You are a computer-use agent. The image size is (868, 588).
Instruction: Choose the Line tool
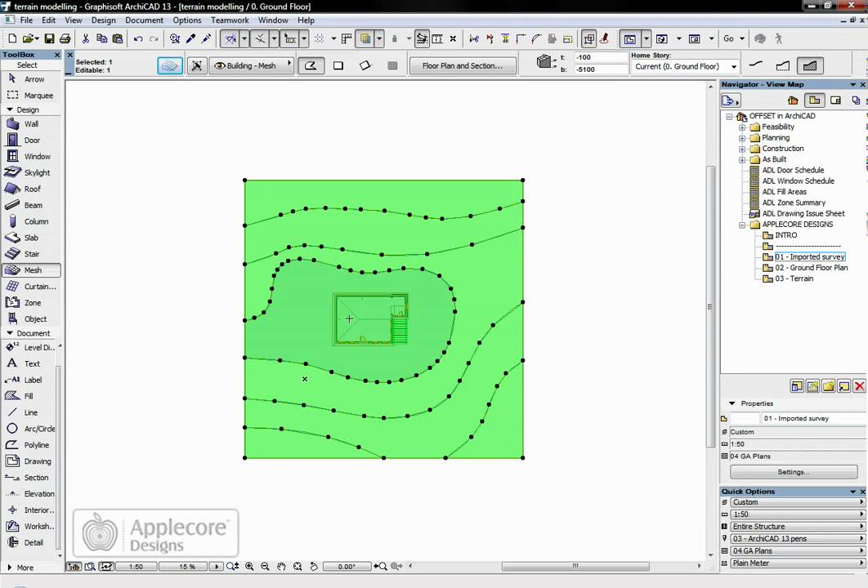30,412
